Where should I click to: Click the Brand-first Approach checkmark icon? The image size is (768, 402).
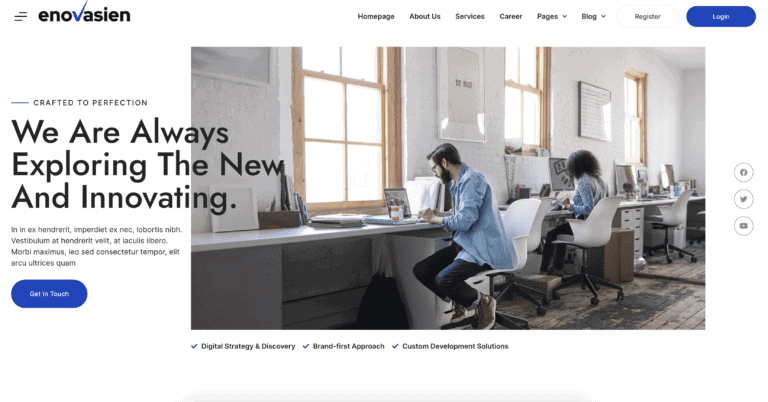pyautogui.click(x=306, y=346)
